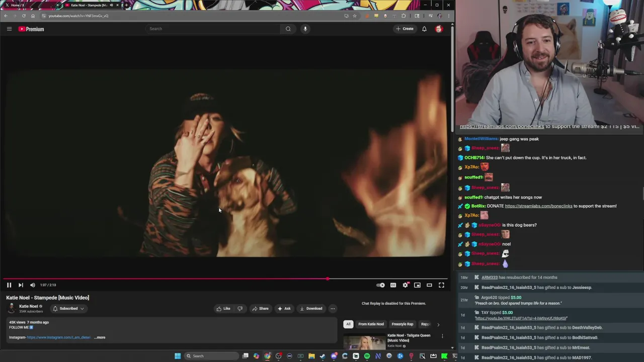Select the Katie Noel - Stampede browser tab

92,5
